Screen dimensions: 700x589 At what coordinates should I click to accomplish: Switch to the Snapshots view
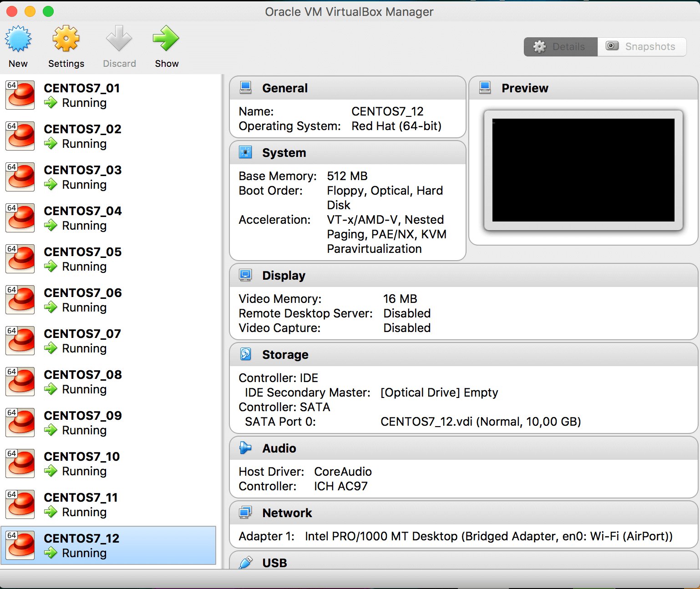[x=642, y=47]
